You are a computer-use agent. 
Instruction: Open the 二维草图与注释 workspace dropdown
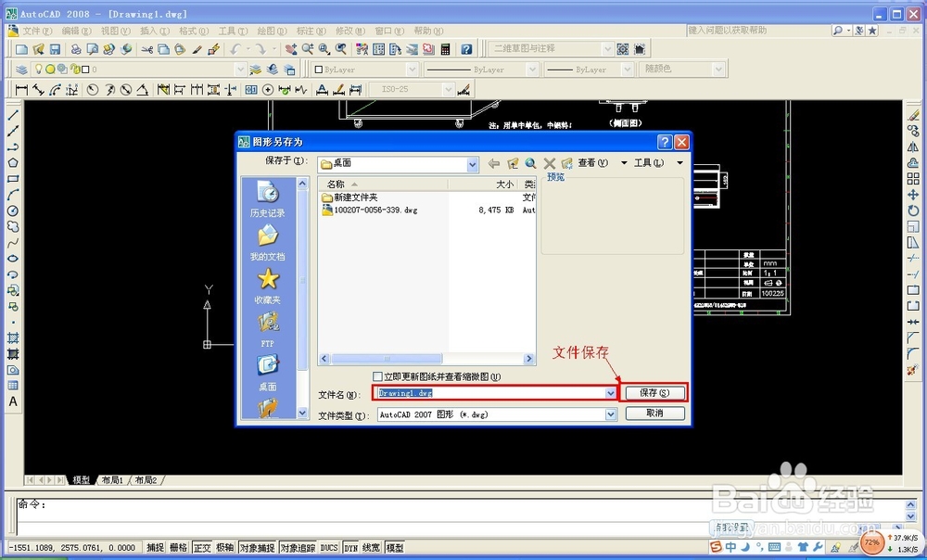click(608, 49)
